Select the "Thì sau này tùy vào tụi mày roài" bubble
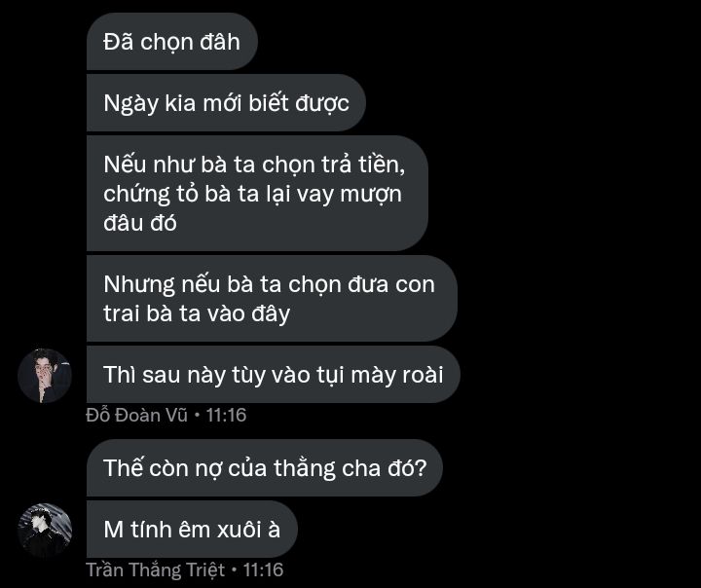Image resolution: width=701 pixels, height=588 pixels. pyautogui.click(x=274, y=374)
